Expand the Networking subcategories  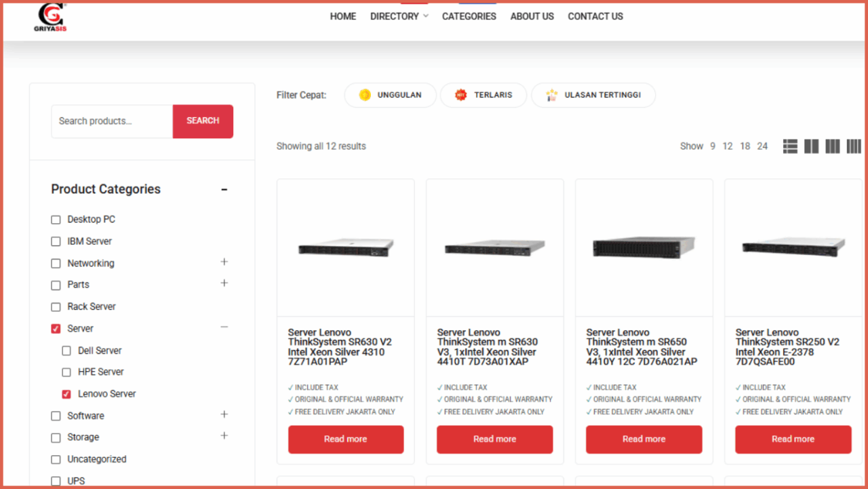click(224, 262)
